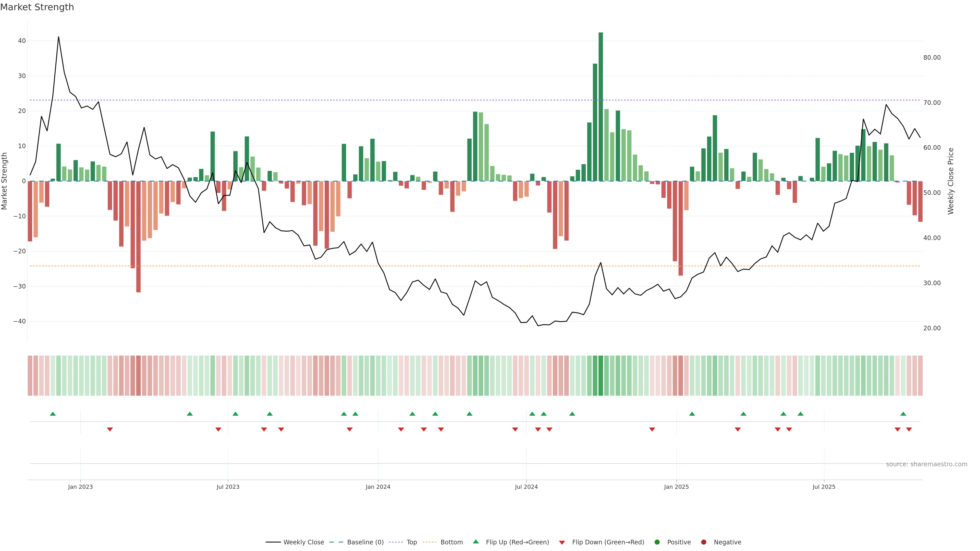Click the leftmost green flip-up triangle marker
The width and height of the screenshot is (980, 551).
click(53, 414)
